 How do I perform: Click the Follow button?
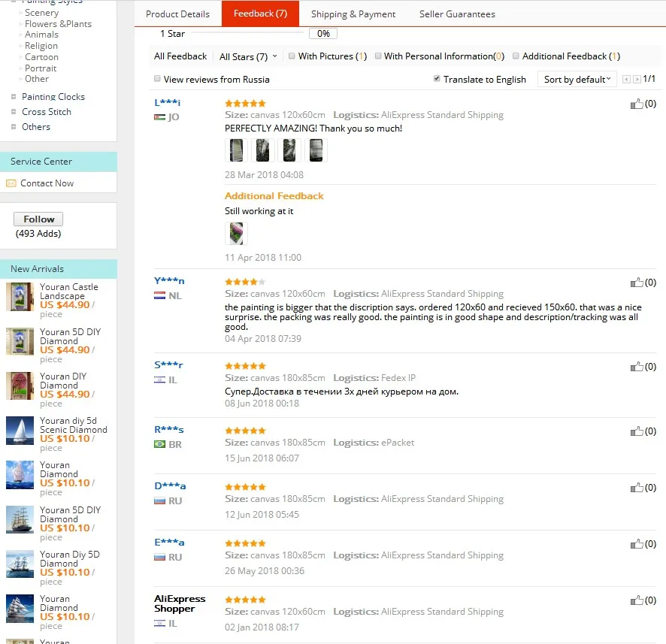pyautogui.click(x=38, y=219)
